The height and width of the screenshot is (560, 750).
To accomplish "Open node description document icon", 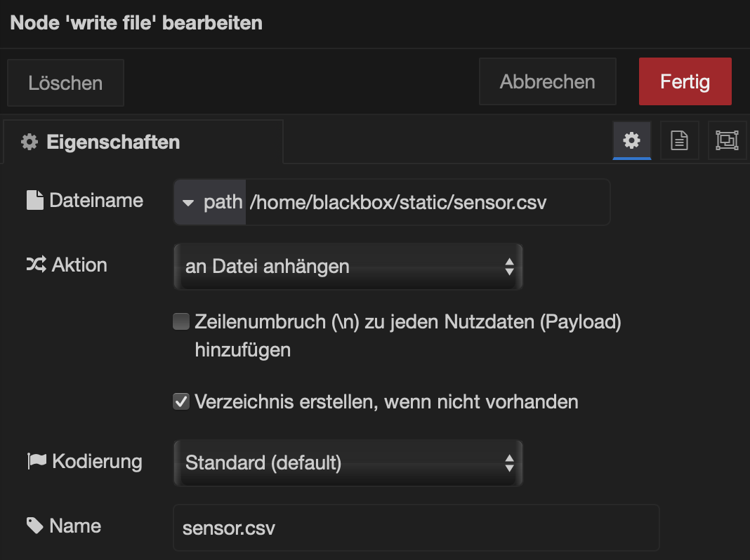I will (x=679, y=141).
